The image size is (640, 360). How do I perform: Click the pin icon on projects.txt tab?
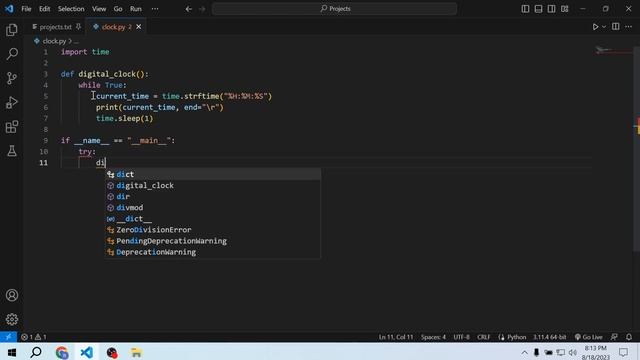tap(78, 27)
